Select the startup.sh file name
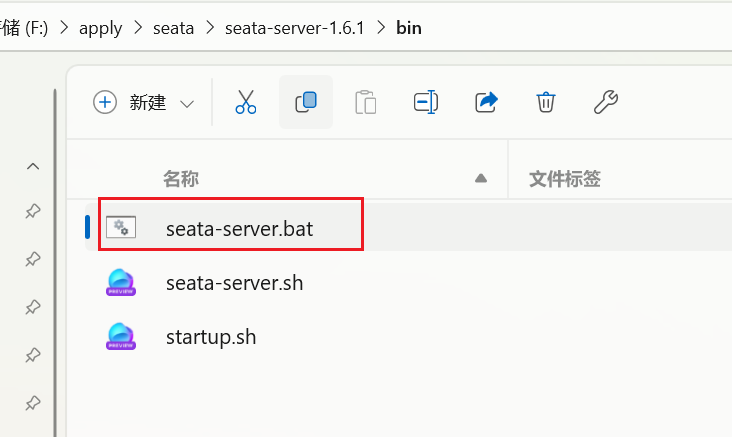Viewport: 732px width, 437px height. (211, 337)
